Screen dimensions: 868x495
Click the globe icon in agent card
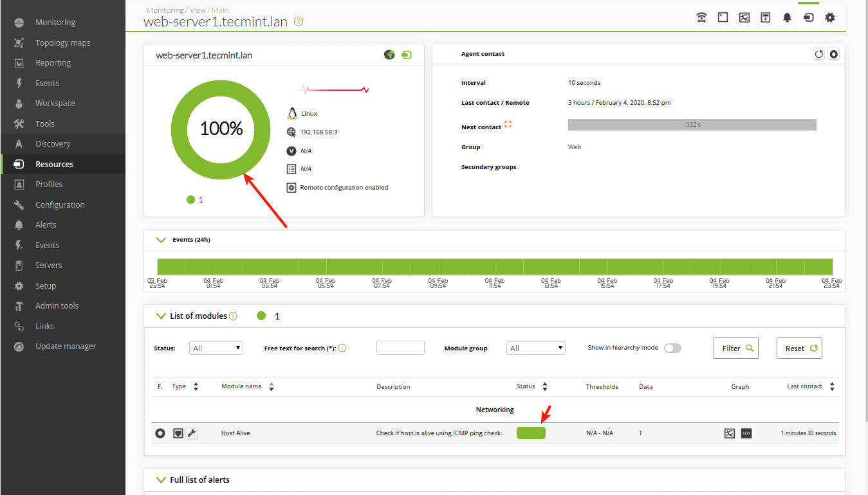pos(389,55)
